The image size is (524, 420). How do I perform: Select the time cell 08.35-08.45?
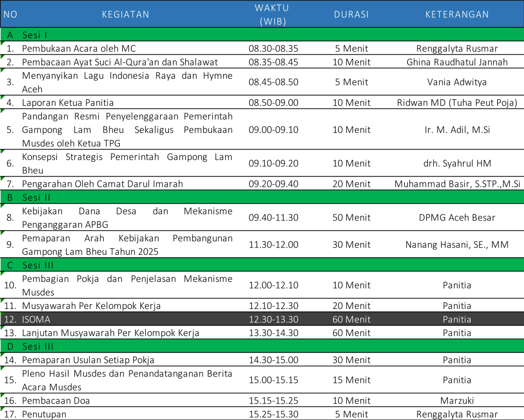273,62
